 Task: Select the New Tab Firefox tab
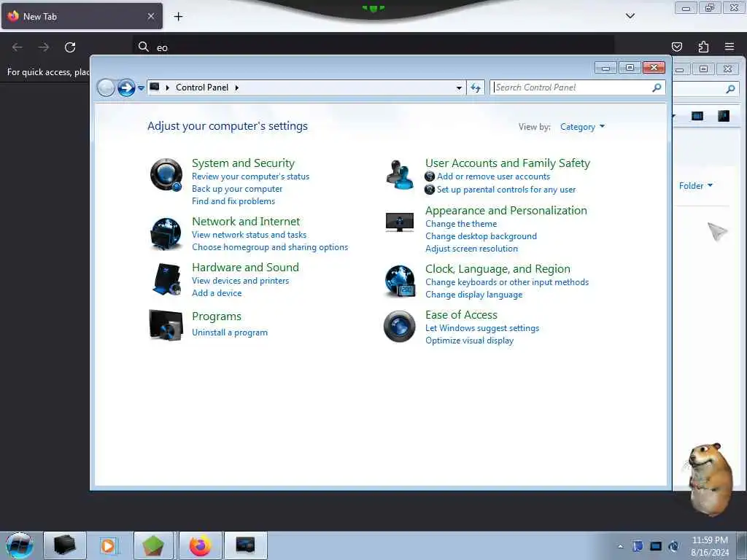click(82, 16)
